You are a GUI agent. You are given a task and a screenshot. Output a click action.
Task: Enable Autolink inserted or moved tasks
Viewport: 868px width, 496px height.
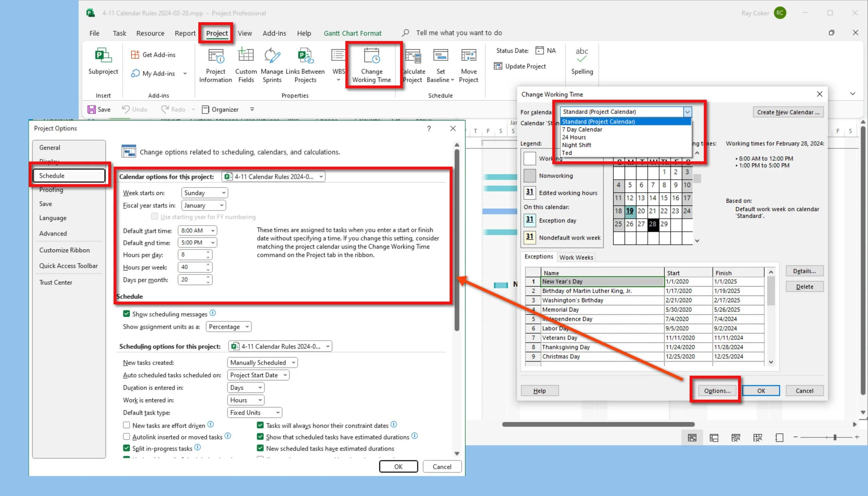coord(126,437)
